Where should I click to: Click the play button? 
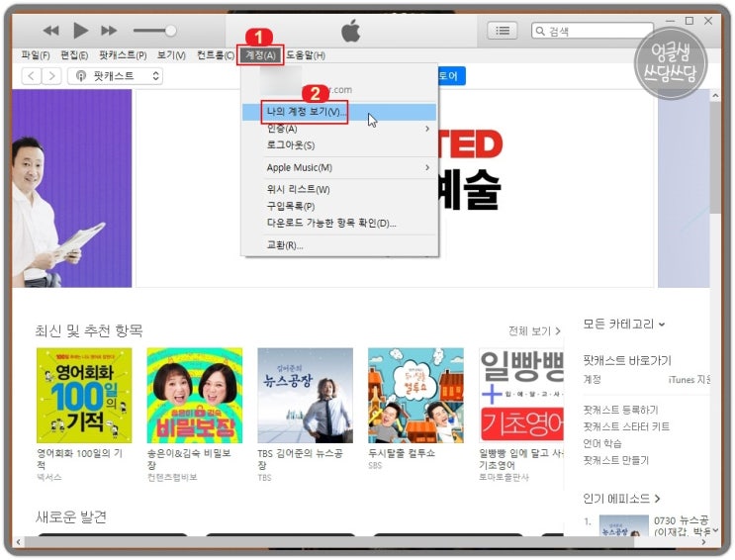[81, 31]
